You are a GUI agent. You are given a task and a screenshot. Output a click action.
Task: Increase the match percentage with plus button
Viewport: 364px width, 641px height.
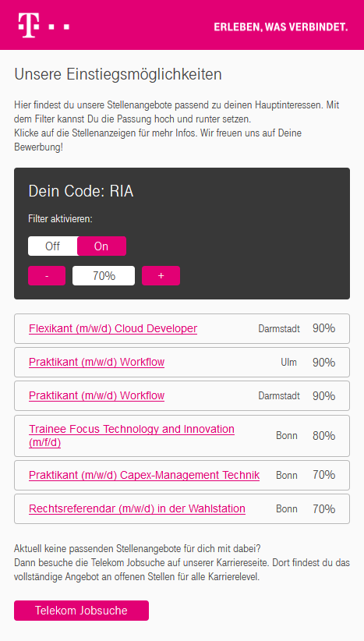161,275
